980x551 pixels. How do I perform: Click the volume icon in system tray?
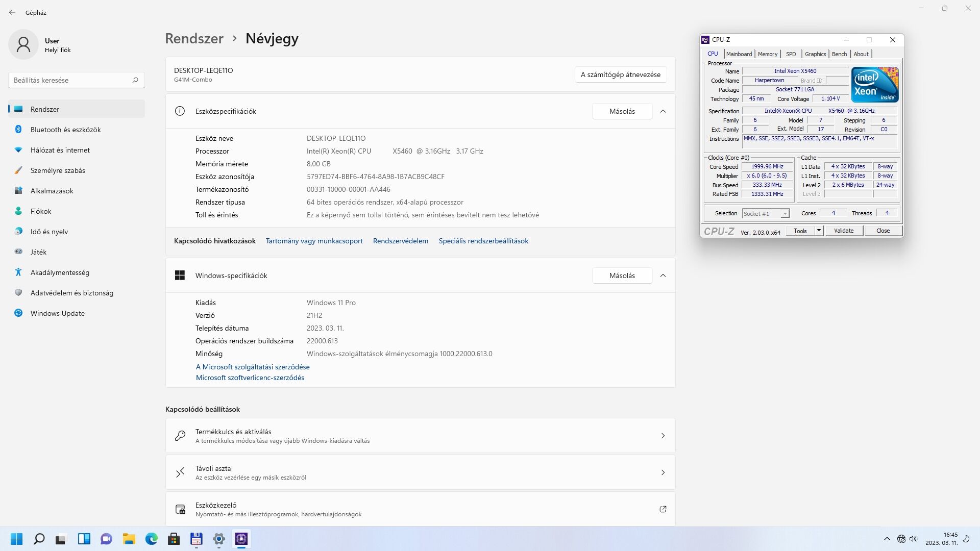(913, 539)
